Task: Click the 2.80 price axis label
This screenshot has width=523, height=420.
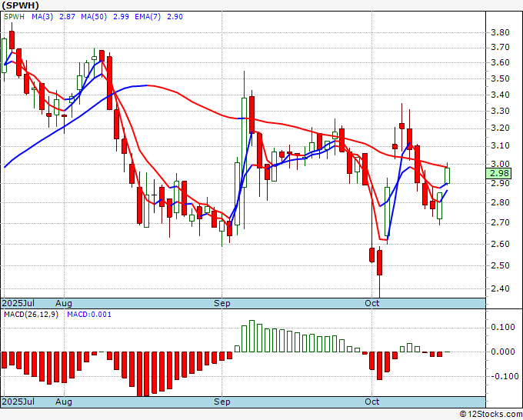Action: pyautogui.click(x=501, y=202)
